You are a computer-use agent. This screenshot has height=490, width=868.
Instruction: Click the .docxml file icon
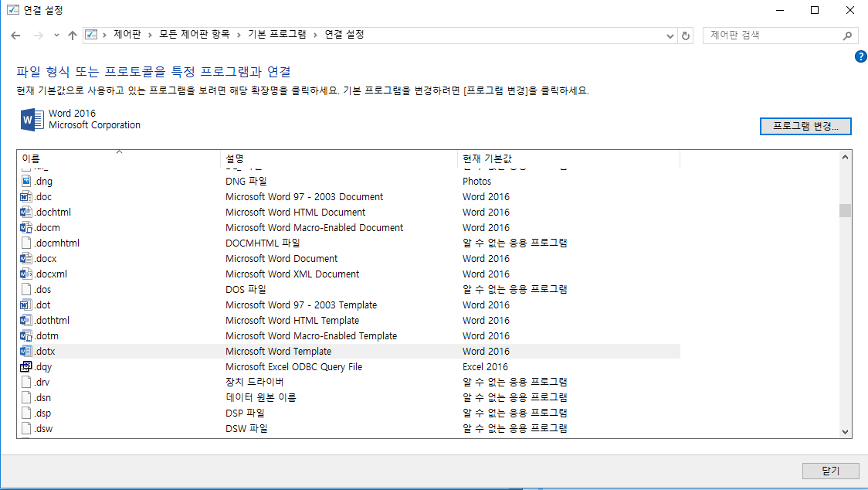click(26, 274)
